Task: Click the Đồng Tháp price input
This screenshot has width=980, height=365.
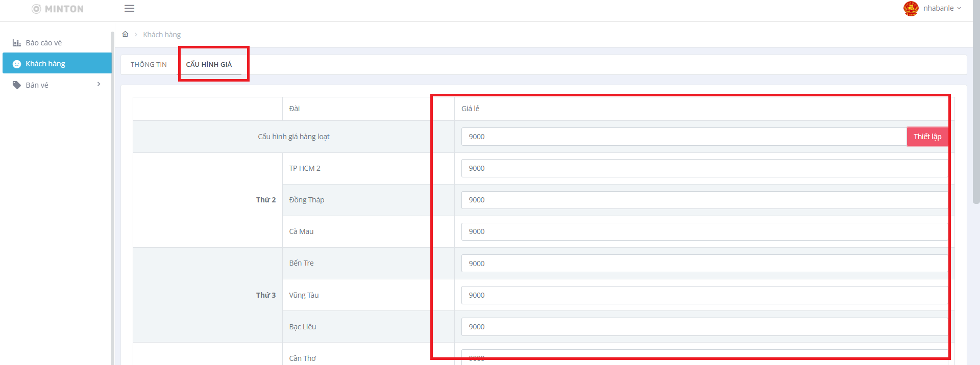Action: point(704,200)
